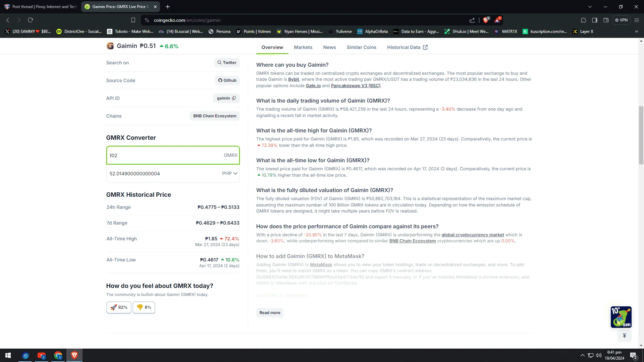
Task: Expand the tab search dropdown arrow
Action: coord(590,7)
